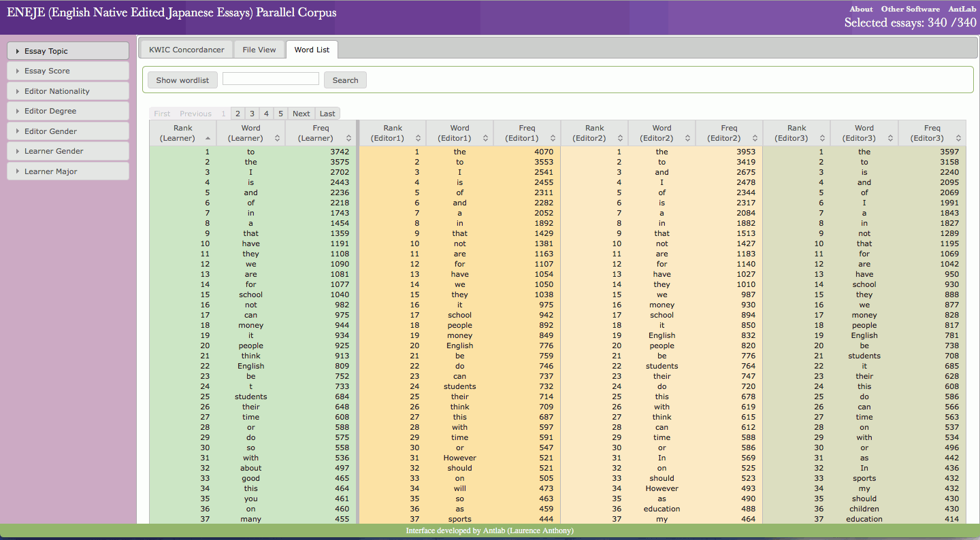This screenshot has height=540, width=980.
Task: Open the AntLab link in header
Action: tap(962, 9)
